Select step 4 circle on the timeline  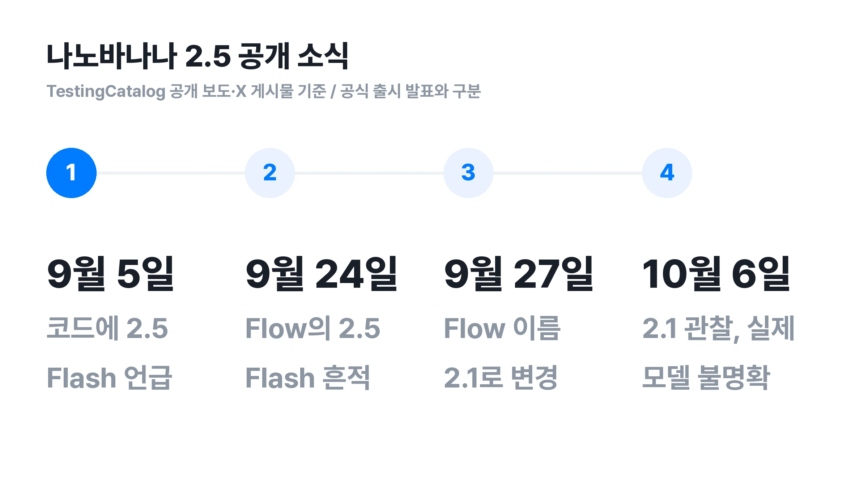(x=667, y=173)
